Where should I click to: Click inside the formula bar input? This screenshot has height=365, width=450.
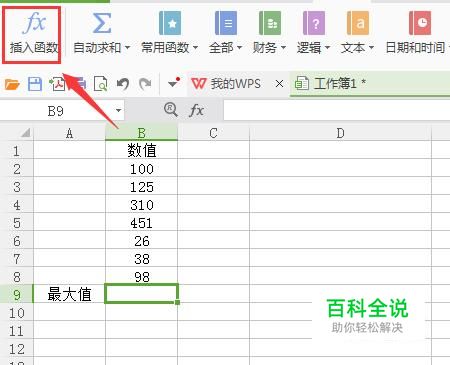pyautogui.click(x=337, y=111)
